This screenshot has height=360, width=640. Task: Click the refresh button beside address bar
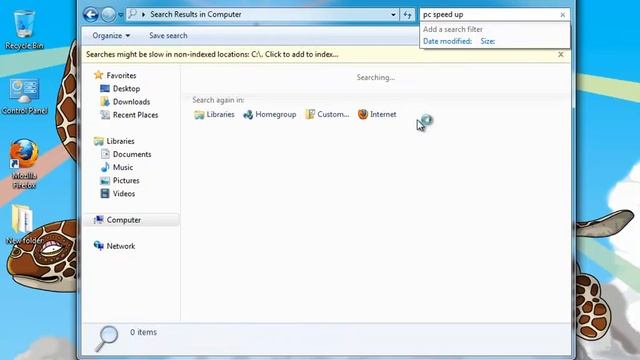pyautogui.click(x=407, y=15)
